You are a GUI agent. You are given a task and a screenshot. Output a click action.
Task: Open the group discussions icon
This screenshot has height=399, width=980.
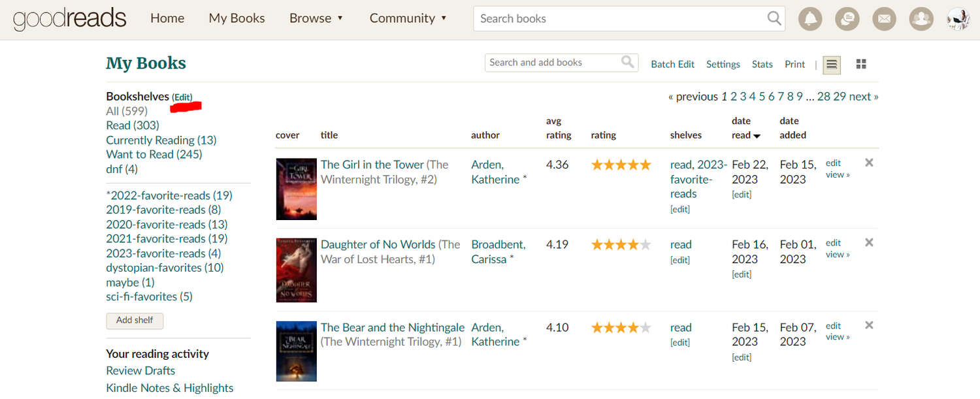click(x=847, y=18)
